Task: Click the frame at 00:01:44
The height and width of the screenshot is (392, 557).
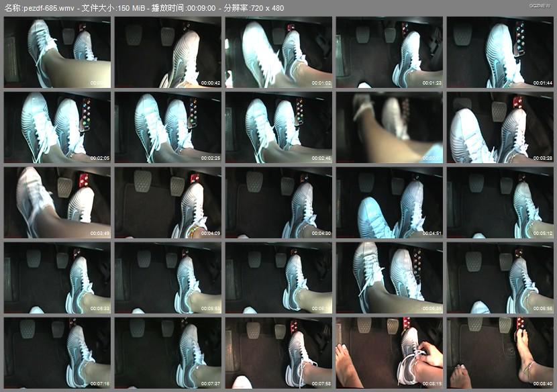Action: coord(499,52)
